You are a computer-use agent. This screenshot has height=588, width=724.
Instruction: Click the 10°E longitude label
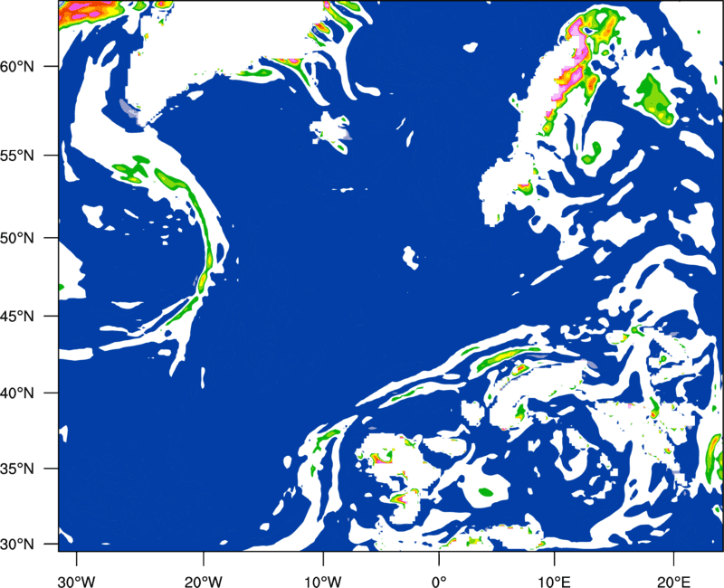555,582
